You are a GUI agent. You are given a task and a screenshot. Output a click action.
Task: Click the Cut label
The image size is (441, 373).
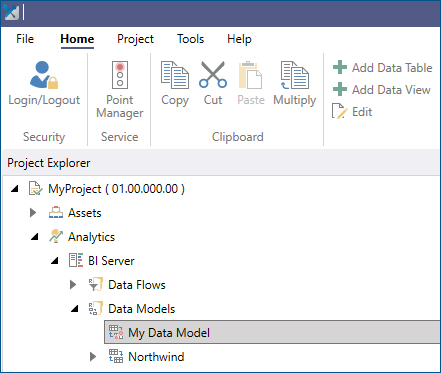point(213,100)
